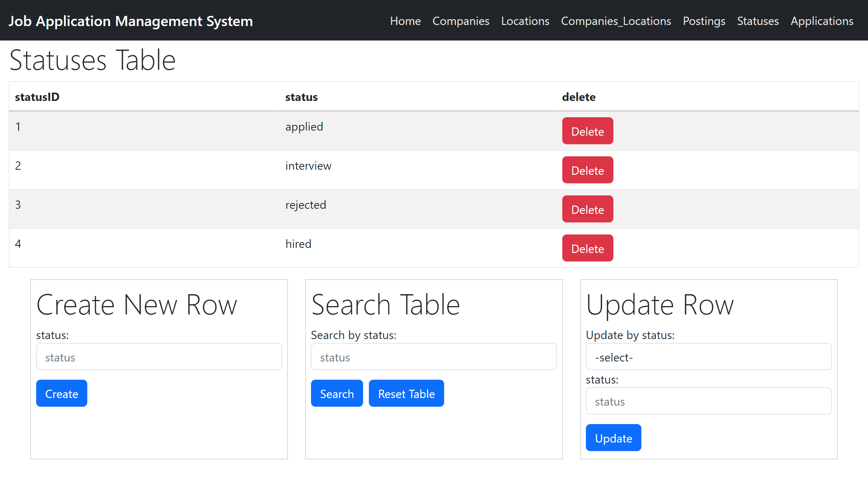Click the Update button to save status changes
868x495 pixels.
[613, 437]
